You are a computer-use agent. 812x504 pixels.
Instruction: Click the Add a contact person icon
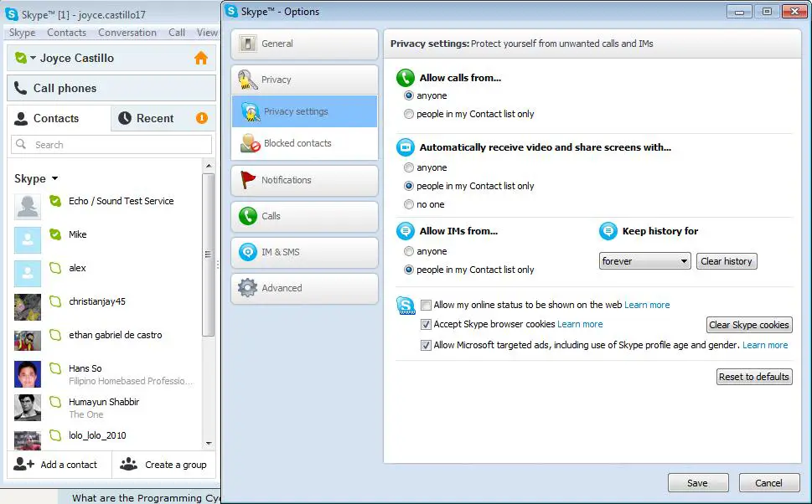23,464
